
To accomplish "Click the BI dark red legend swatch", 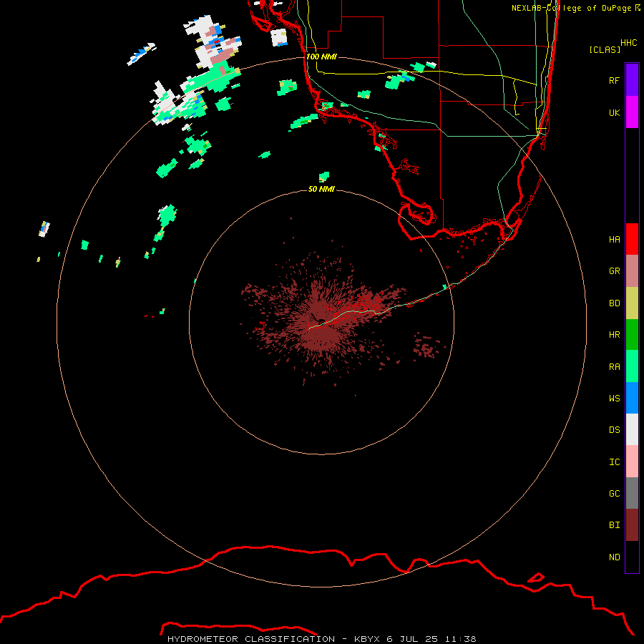I will coord(632,525).
